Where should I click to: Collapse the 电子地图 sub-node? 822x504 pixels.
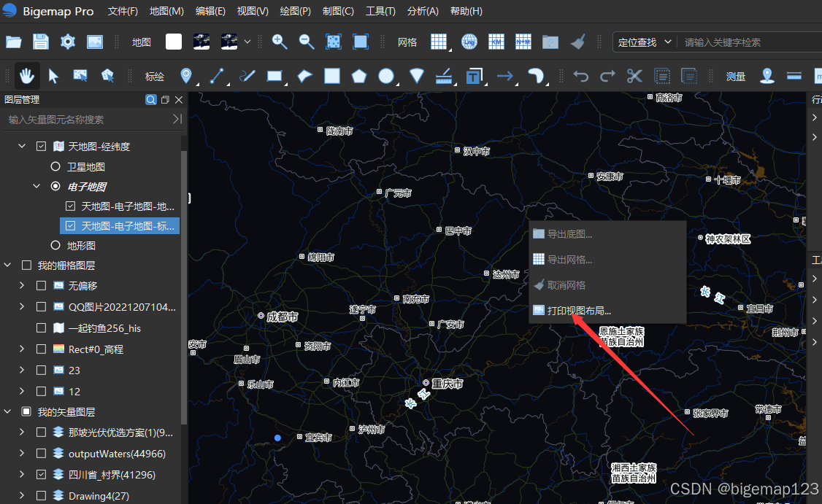point(37,186)
